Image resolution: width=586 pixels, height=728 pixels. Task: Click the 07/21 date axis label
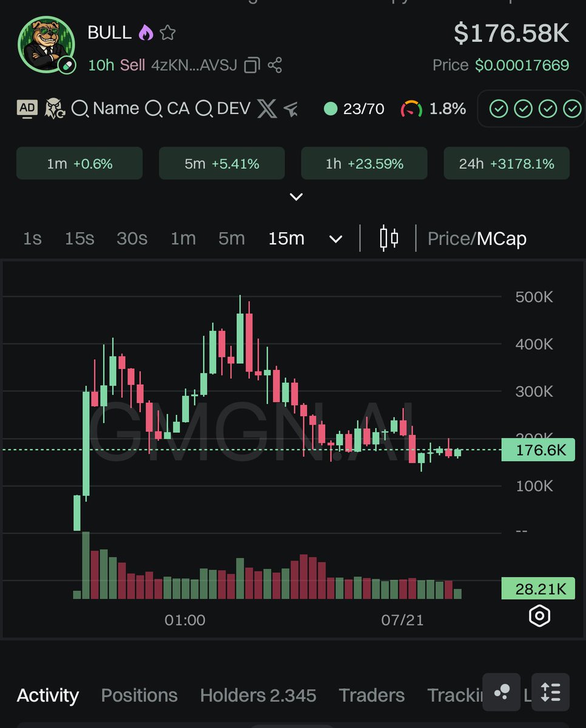(x=402, y=620)
